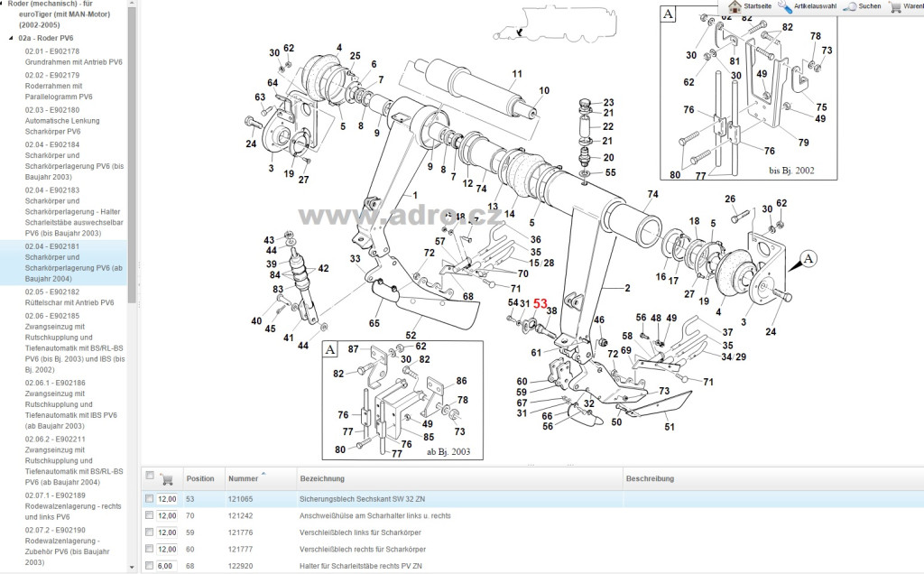Screen dimensions: 924x574
Task: Click part number 11 in the diagram
Action: click(517, 74)
